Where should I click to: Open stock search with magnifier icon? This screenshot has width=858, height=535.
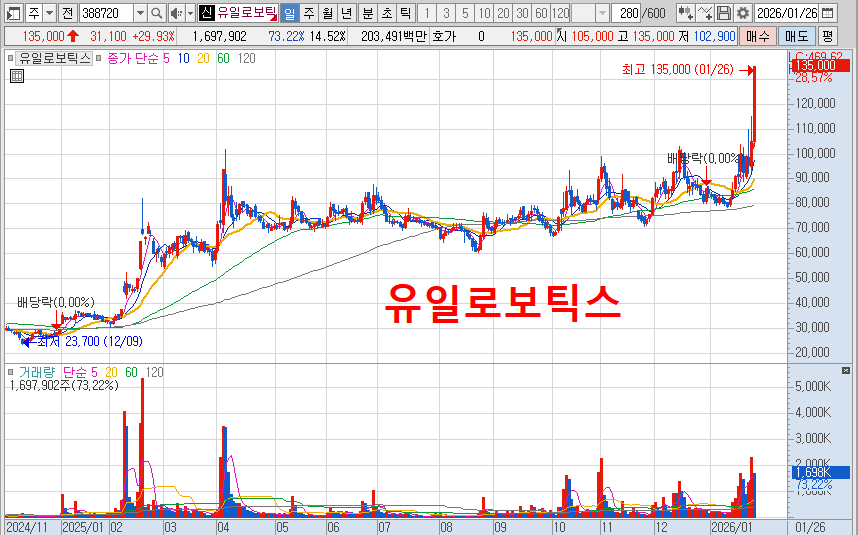156,13
